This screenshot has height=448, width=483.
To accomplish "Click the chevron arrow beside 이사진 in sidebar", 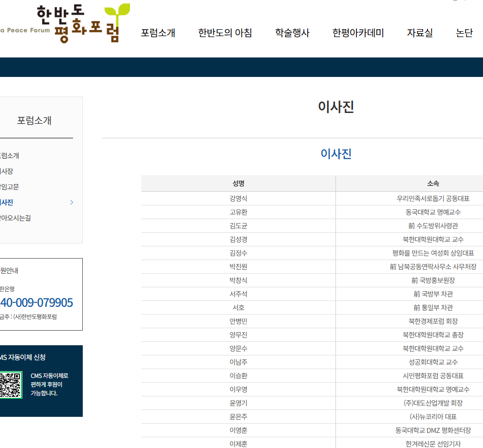I will (72, 203).
